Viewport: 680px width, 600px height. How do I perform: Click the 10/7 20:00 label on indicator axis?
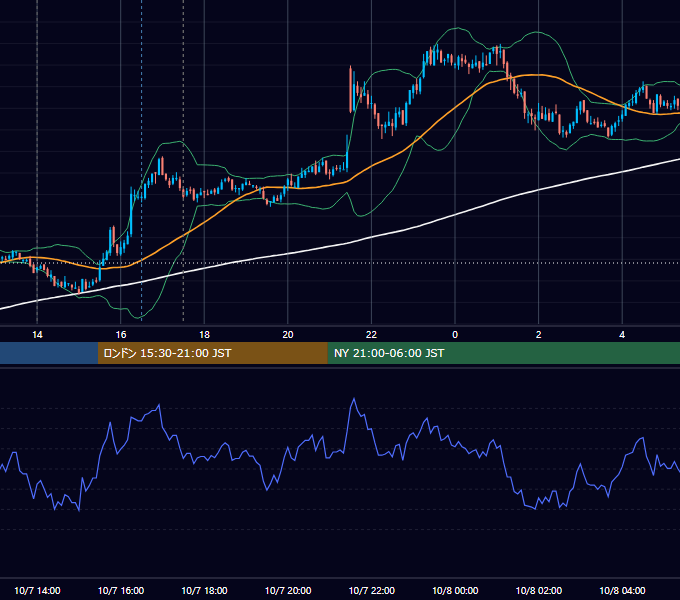point(288,590)
